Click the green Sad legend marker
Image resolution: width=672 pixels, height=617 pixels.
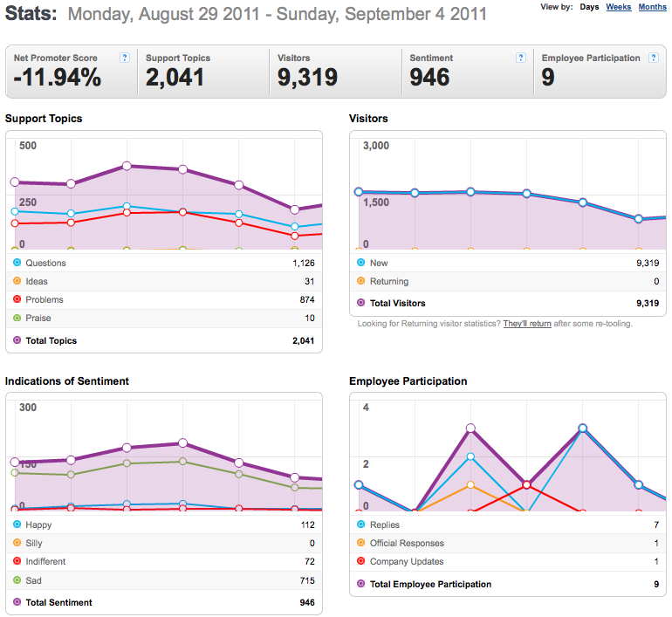click(17, 580)
